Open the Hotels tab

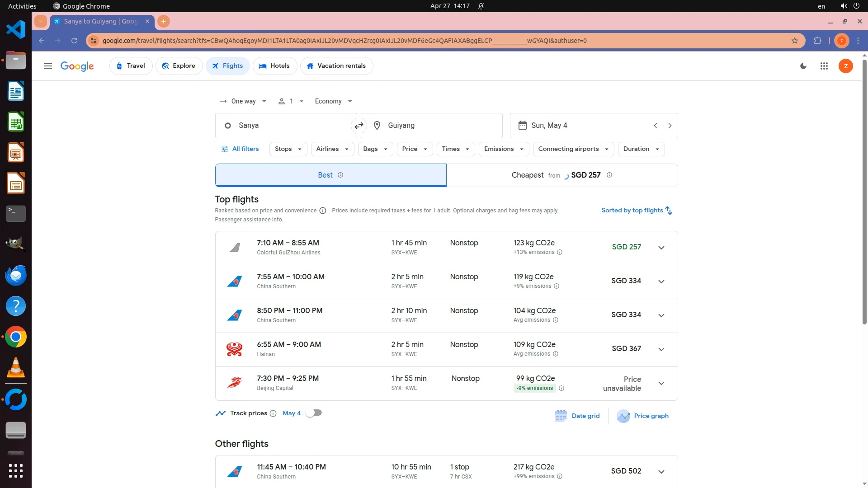pyautogui.click(x=274, y=66)
